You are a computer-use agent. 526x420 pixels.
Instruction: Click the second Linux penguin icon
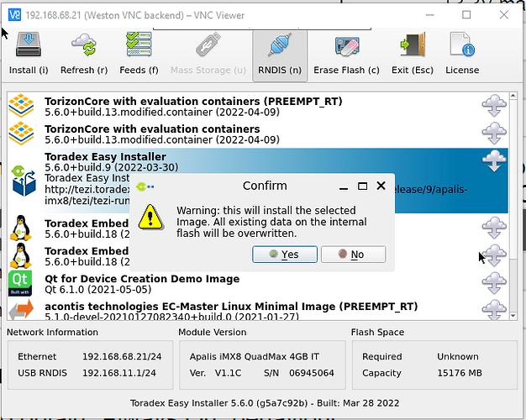click(21, 256)
